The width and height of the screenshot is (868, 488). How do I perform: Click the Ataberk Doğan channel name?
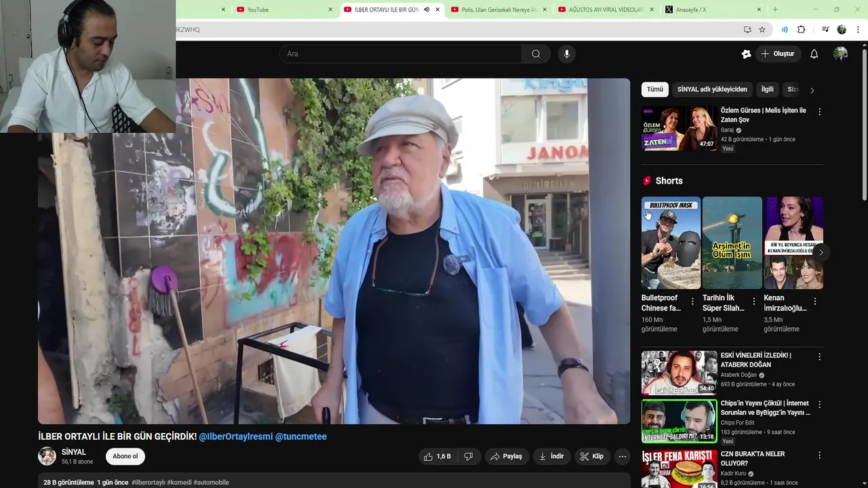738,375
